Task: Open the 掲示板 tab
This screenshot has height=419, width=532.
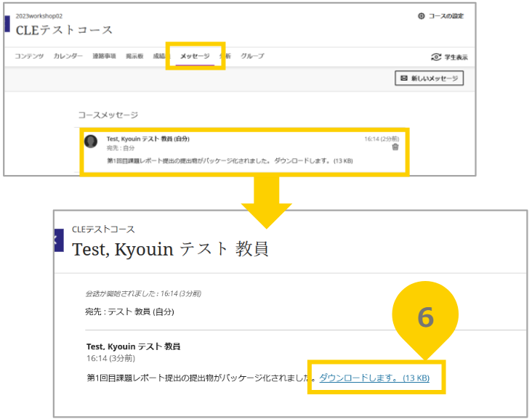Action: [134, 56]
